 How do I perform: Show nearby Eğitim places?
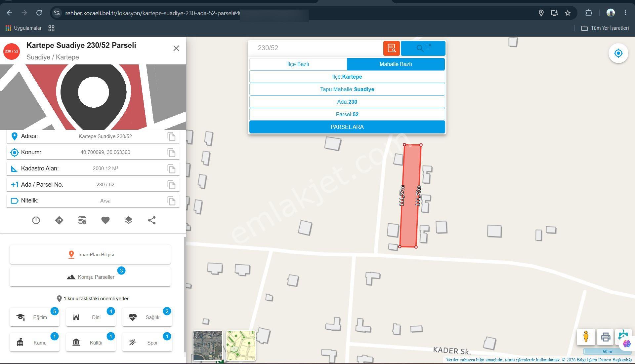pos(35,317)
